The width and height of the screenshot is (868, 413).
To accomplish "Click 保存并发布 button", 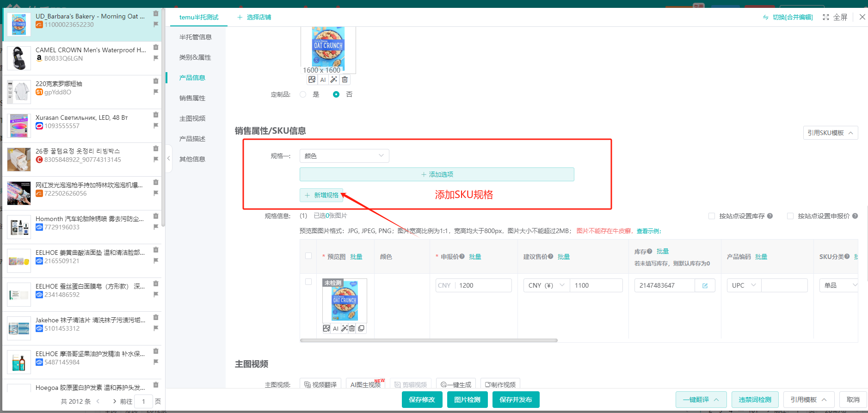I will click(x=516, y=400).
